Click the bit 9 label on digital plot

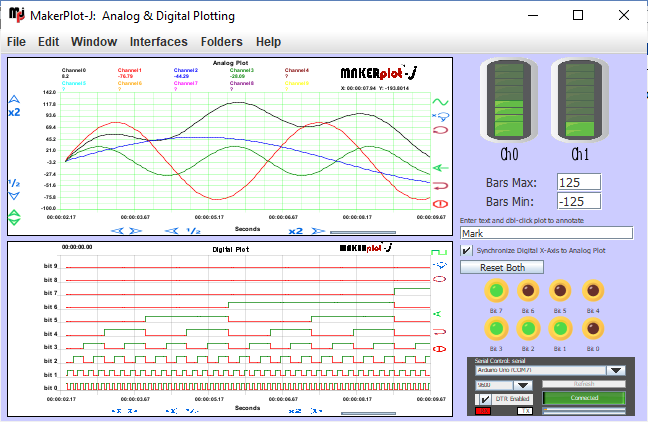tap(51, 266)
